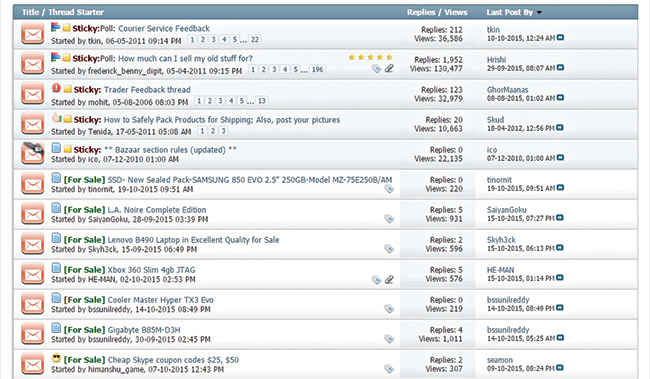Open Cheap Skype coupon codes thread
The width and height of the screenshot is (650, 379).
(173, 360)
